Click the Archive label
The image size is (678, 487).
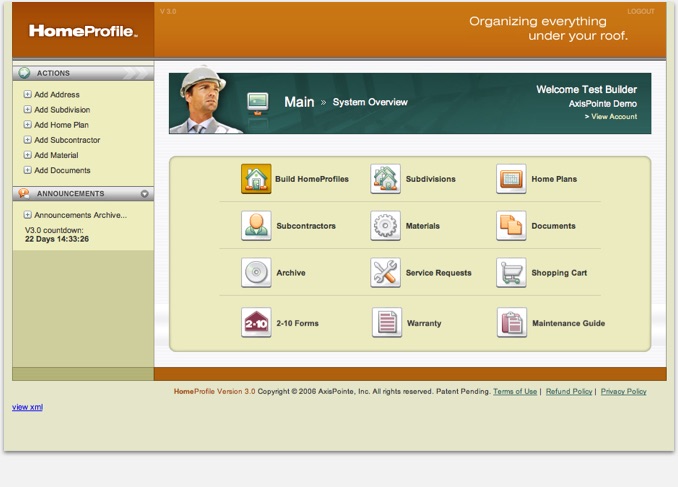coord(291,273)
